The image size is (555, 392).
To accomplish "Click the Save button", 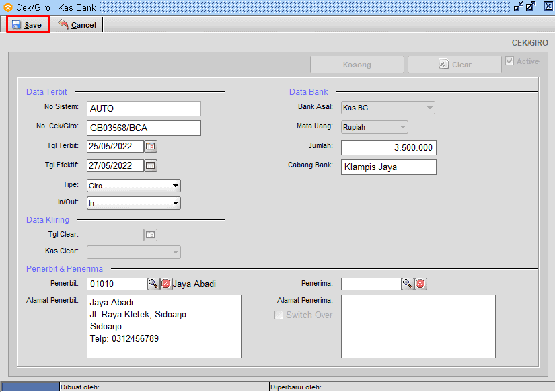I will point(28,25).
